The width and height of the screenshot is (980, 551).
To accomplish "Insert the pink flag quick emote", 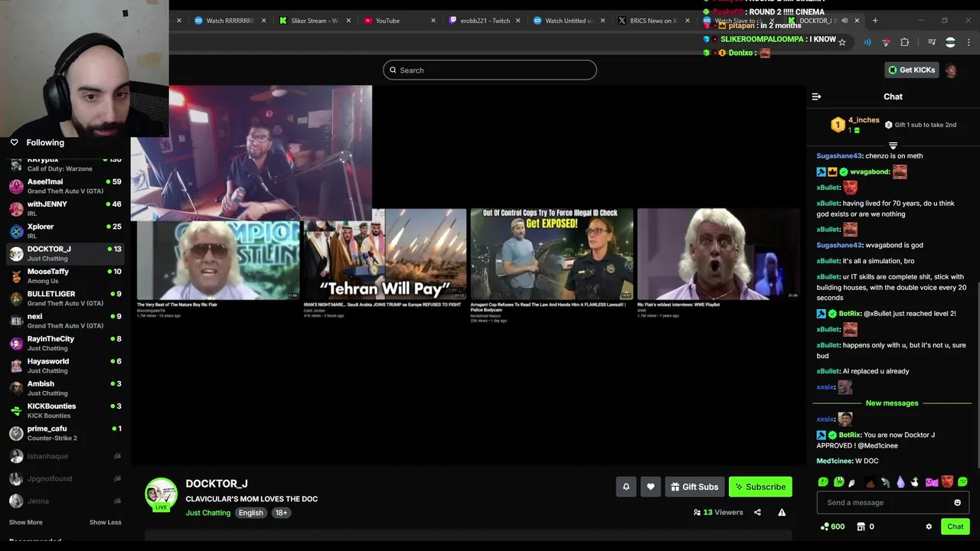I will 932,482.
